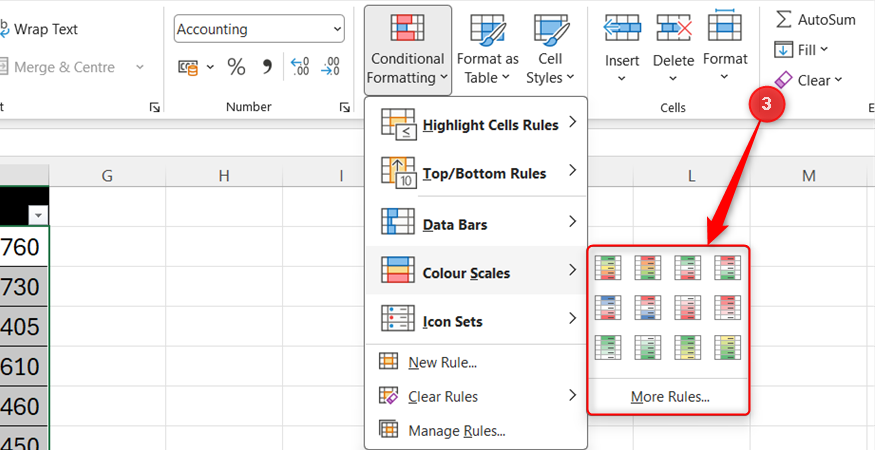Expand Merge & Centre dropdown arrow
This screenshot has width=875, height=450.
coord(140,67)
